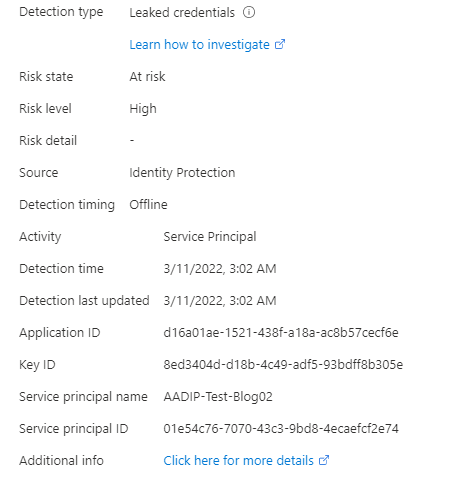Viewport: 460px width, 482px height.
Task: Click the Leaked credentials detection type text
Action: tap(182, 13)
